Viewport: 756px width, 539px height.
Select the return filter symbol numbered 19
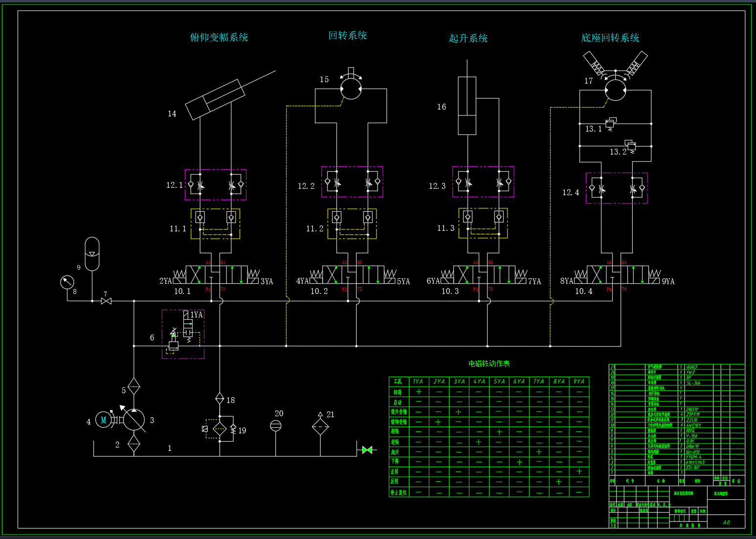(x=220, y=429)
